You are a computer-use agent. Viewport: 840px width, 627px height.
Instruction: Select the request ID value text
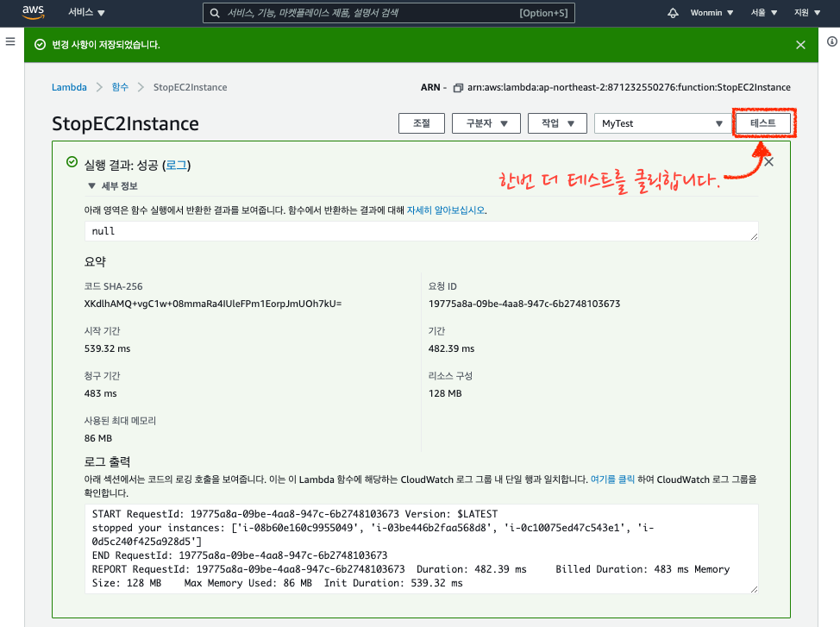point(524,304)
